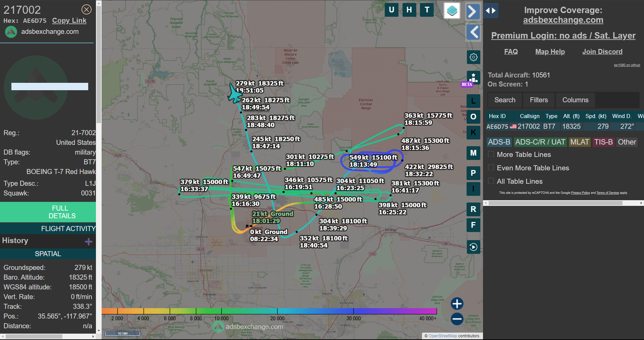Viewport: 644px width, 340px height.
Task: Click the info panel horizontal scrollbar
Action: [34, 336]
